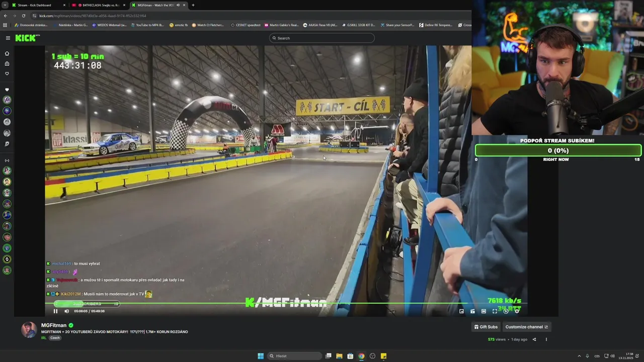Enter fullscreen in video player
Viewport: 644px width, 362px height.
[x=495, y=311]
